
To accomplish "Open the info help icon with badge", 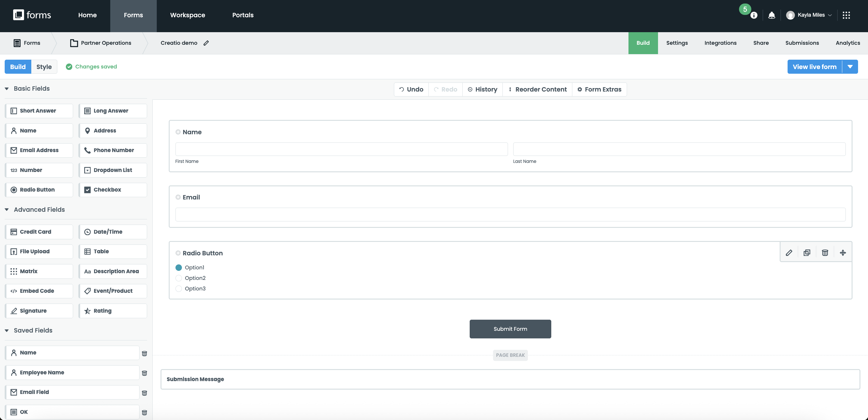I will (x=754, y=15).
